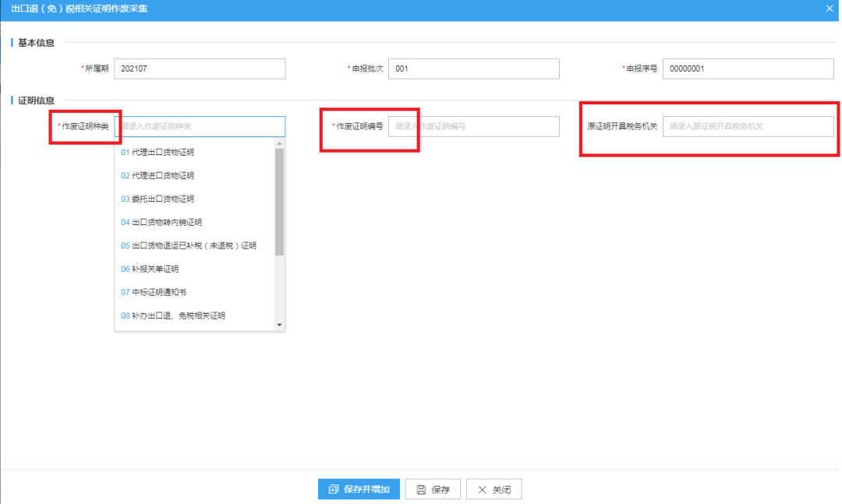Click the dropdown list scroll-up arrow
Viewport: 842px width, 504px height.
pos(279,143)
